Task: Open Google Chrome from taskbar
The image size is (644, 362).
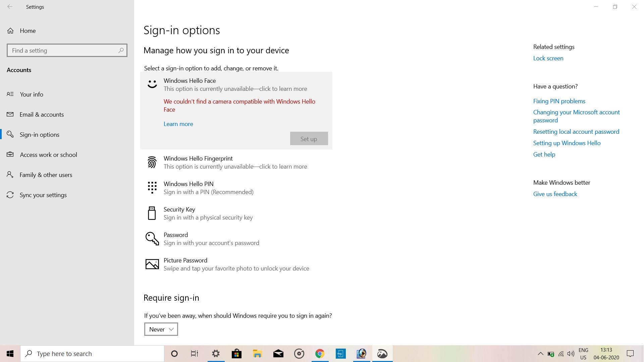Action: [x=320, y=354]
